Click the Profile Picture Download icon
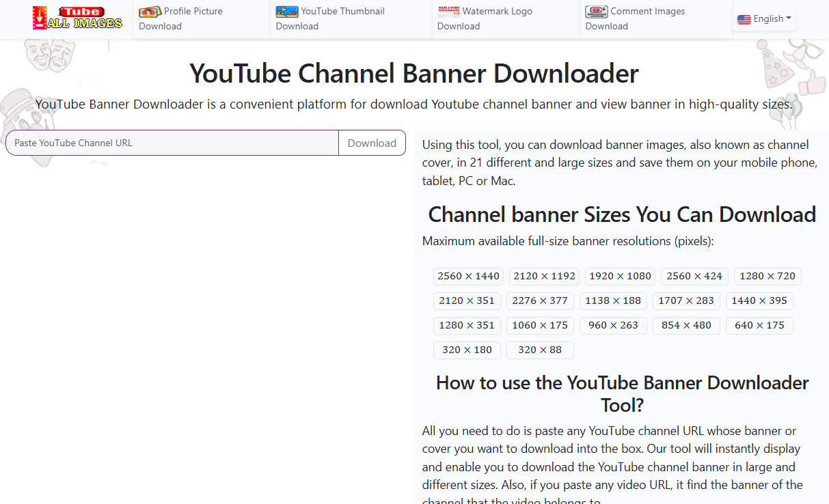The image size is (829, 504). click(x=150, y=12)
